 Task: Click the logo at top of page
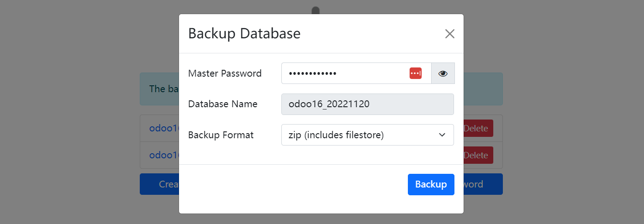316,10
